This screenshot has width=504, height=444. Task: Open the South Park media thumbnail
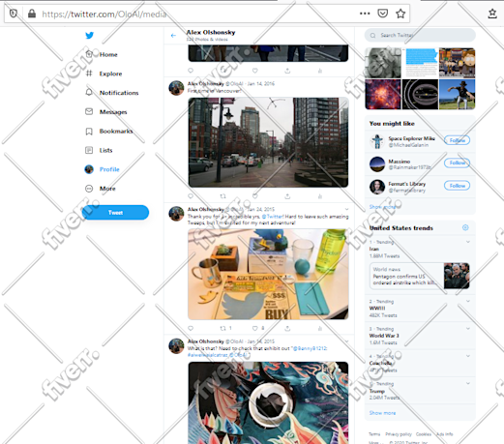click(457, 63)
